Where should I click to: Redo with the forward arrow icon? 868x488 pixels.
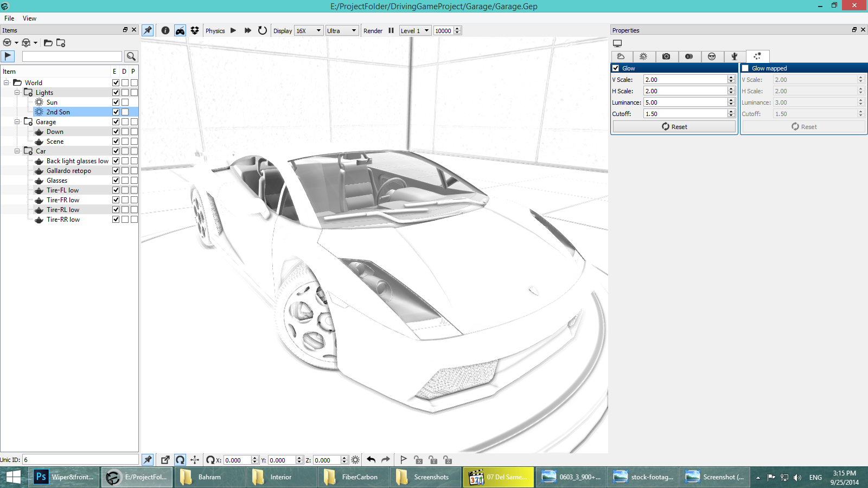386,460
